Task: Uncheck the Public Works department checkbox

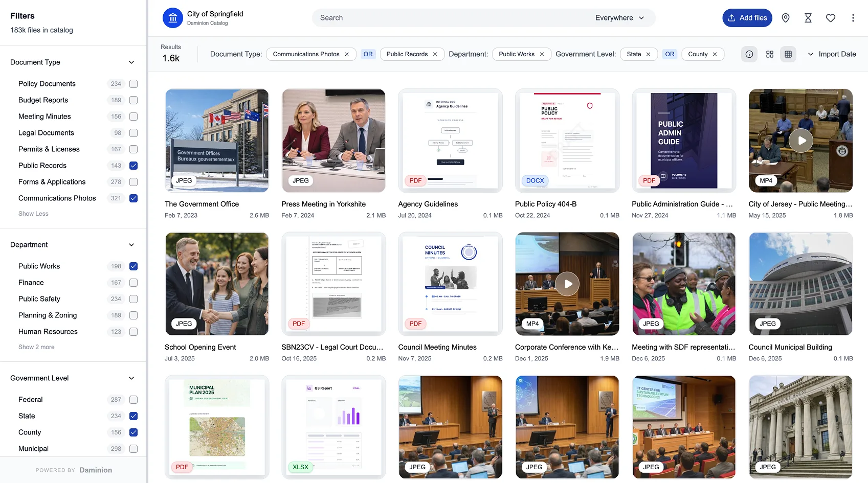Action: (x=133, y=266)
